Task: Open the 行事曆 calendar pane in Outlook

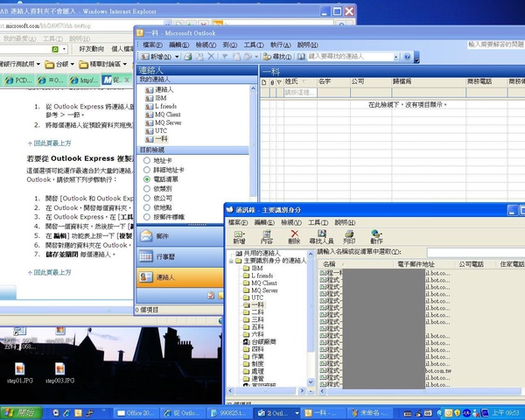Action: (x=179, y=256)
